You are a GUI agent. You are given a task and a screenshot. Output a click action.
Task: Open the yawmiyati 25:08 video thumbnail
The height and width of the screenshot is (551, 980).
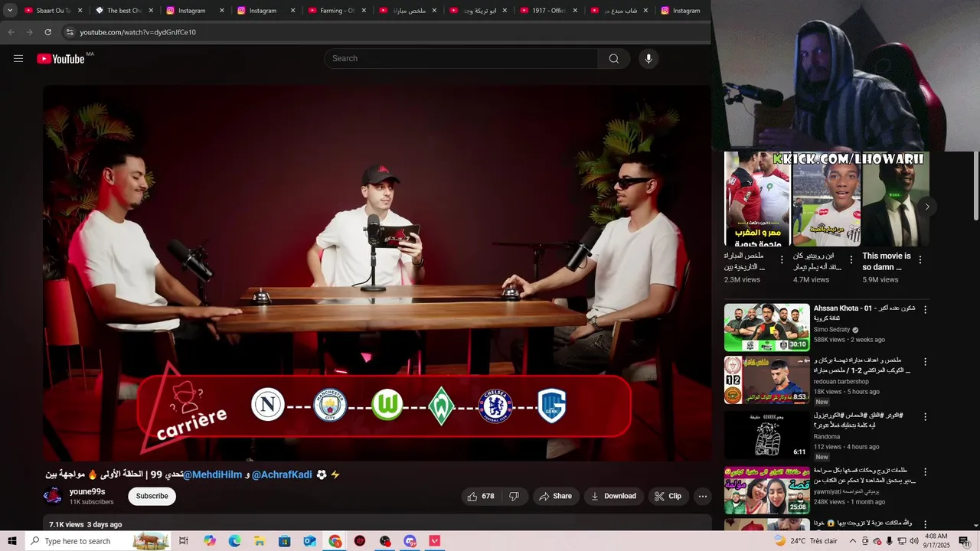(x=766, y=491)
